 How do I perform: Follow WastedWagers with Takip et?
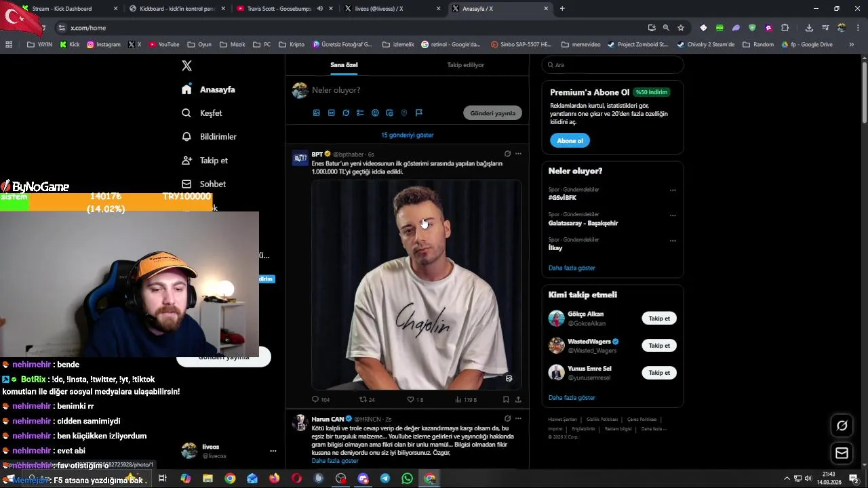coord(659,346)
